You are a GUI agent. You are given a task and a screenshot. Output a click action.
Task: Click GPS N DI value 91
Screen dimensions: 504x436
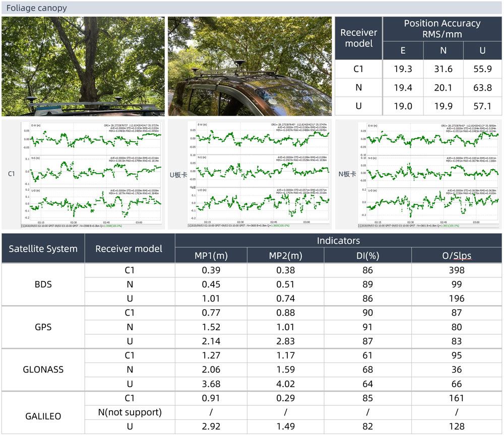pos(367,327)
